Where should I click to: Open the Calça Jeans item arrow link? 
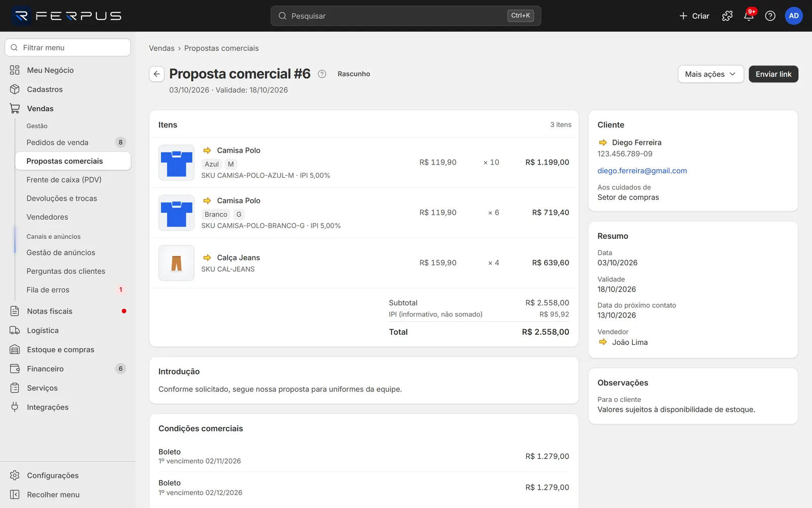207,258
